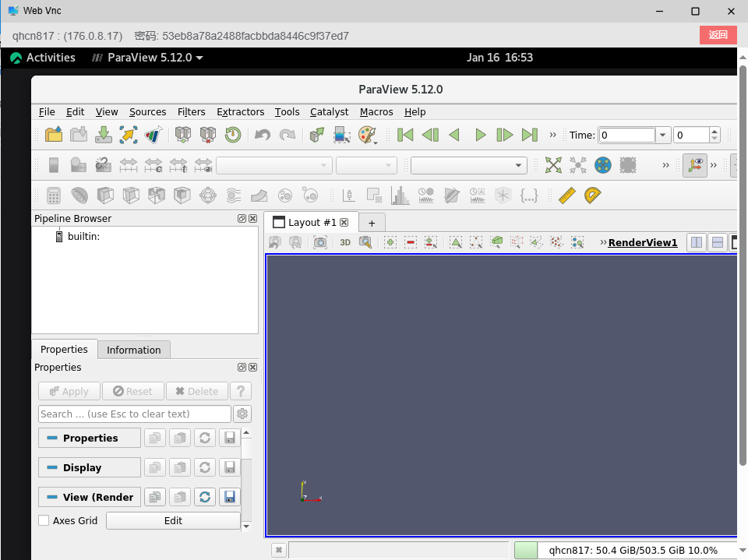Click the properties search field
Screen dimensions: 748x560
click(x=135, y=414)
